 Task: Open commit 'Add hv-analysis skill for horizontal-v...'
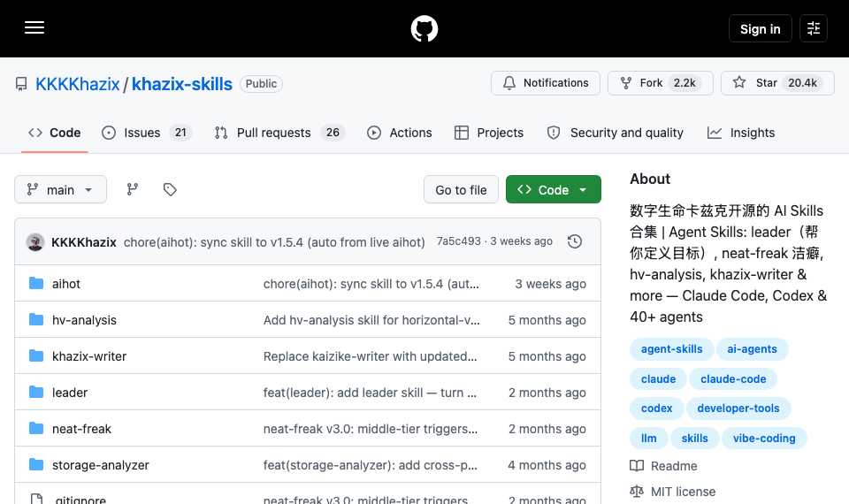pos(371,320)
